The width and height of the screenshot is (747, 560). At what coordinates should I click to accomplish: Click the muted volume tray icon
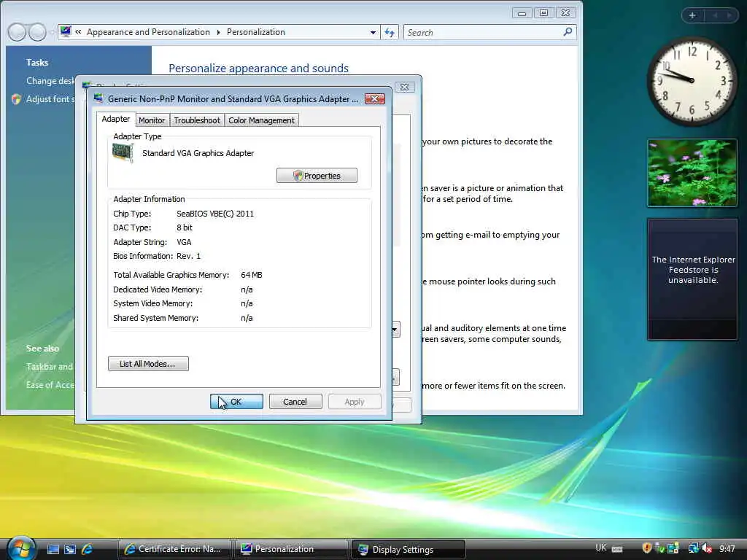tap(707, 548)
